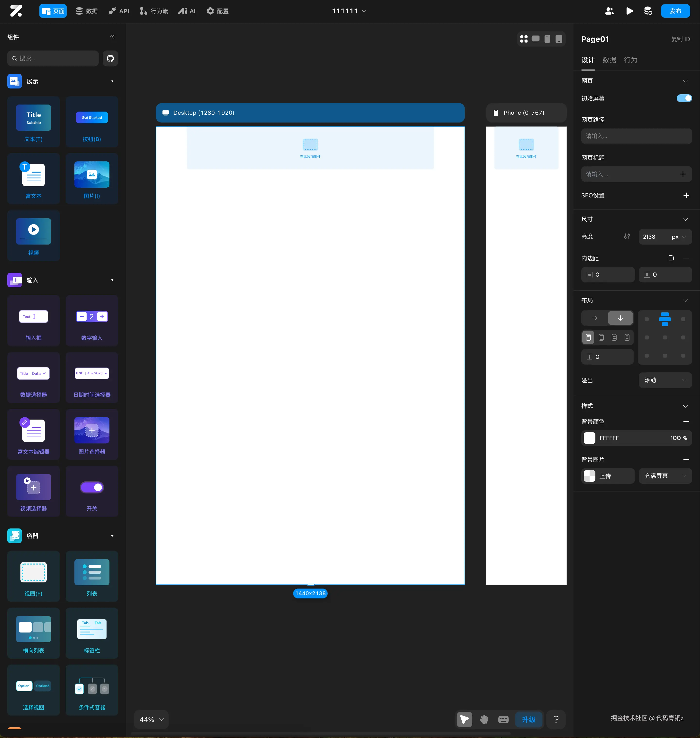The image size is (700, 738).
Task: Open the collaborators people icon
Action: (609, 11)
